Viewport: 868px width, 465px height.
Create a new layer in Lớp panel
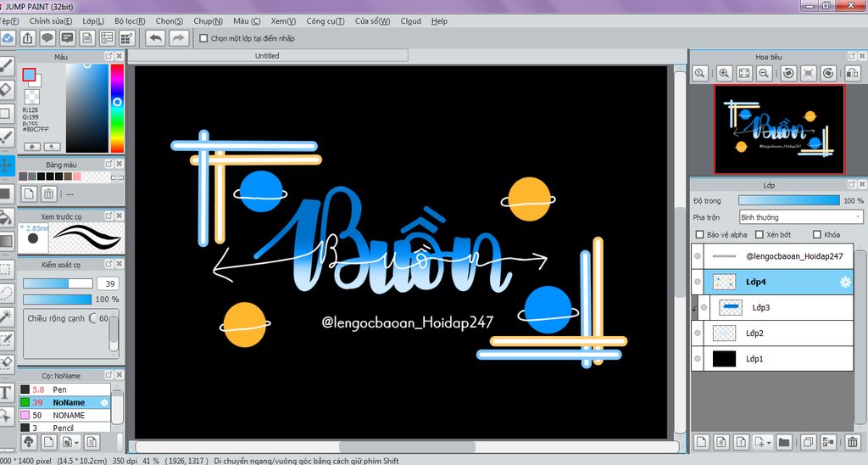pos(701,442)
